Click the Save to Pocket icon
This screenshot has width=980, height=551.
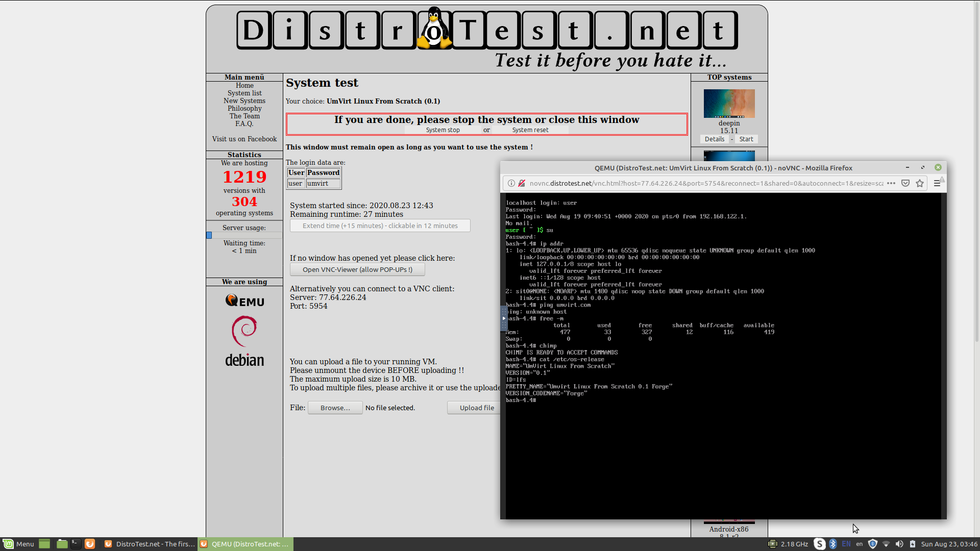click(905, 183)
